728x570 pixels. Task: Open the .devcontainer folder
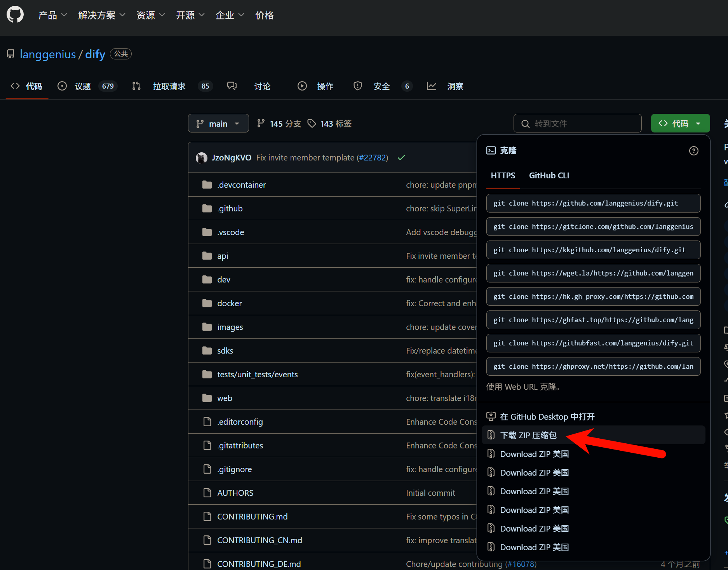pyautogui.click(x=241, y=185)
